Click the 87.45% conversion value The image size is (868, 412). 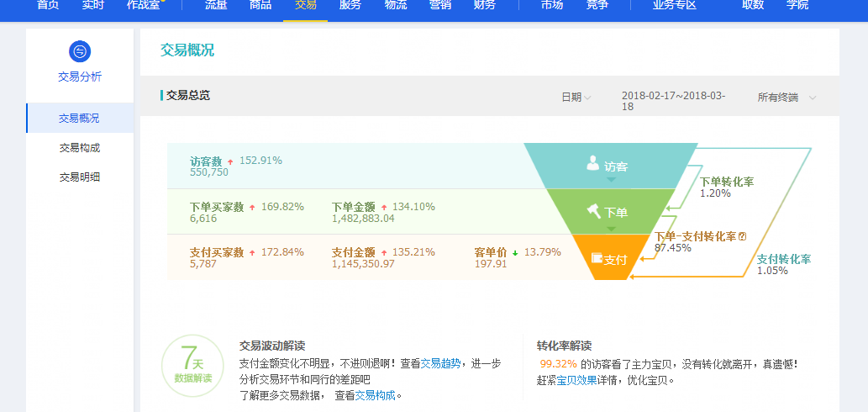(672, 248)
